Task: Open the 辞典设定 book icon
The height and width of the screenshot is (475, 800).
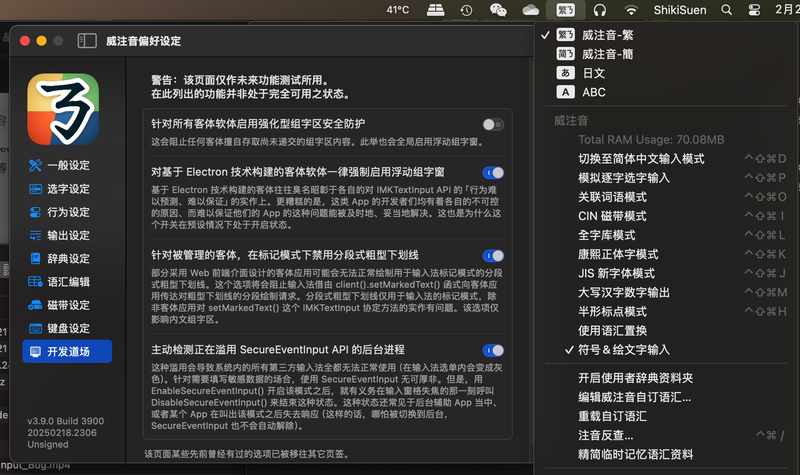Action: tap(35, 259)
